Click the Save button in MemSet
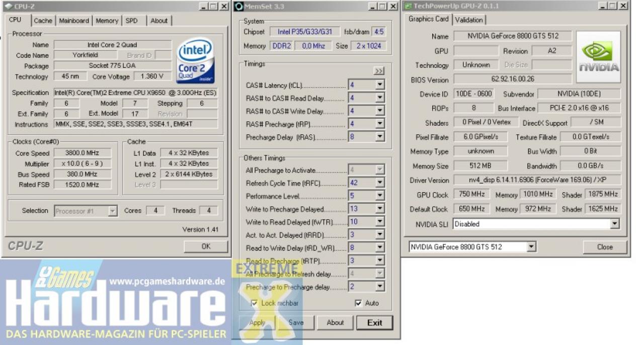The image size is (644, 345). pyautogui.click(x=296, y=323)
